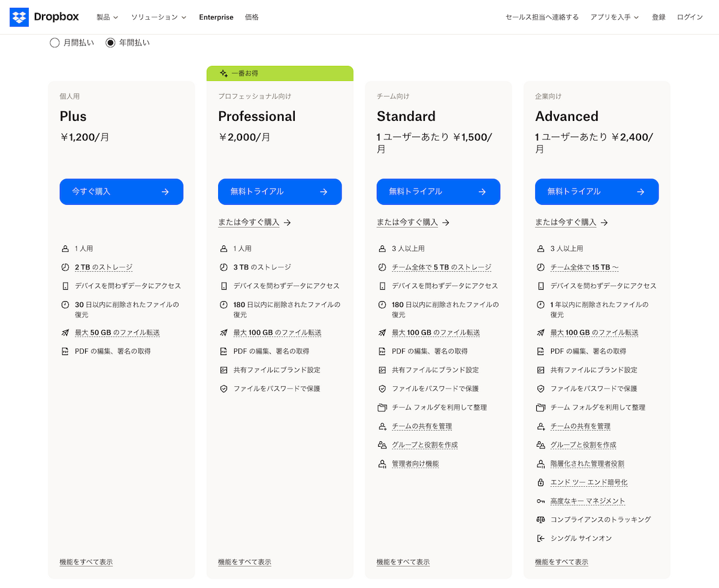Show all features link under Standard plan
The height and width of the screenshot is (588, 719).
[x=403, y=562]
